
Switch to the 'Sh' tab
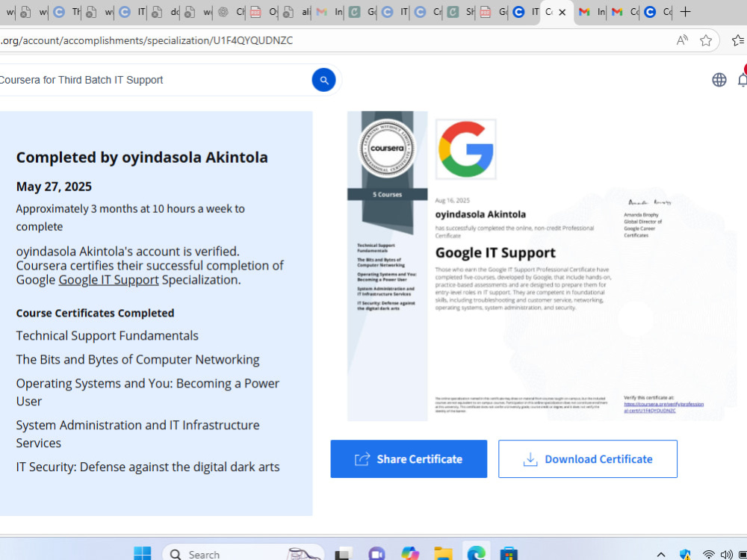(461, 12)
